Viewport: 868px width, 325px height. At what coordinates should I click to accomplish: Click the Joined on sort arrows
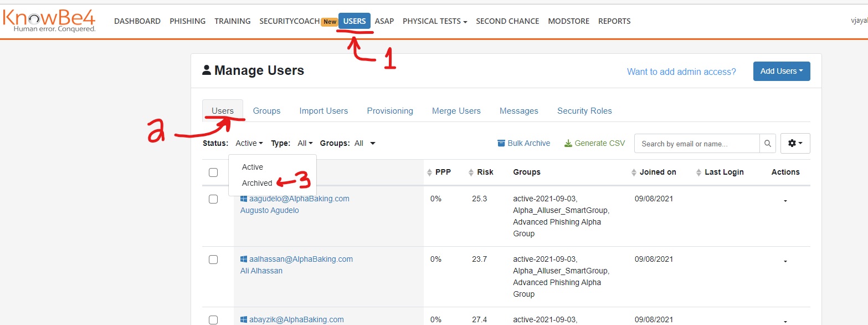(634, 172)
